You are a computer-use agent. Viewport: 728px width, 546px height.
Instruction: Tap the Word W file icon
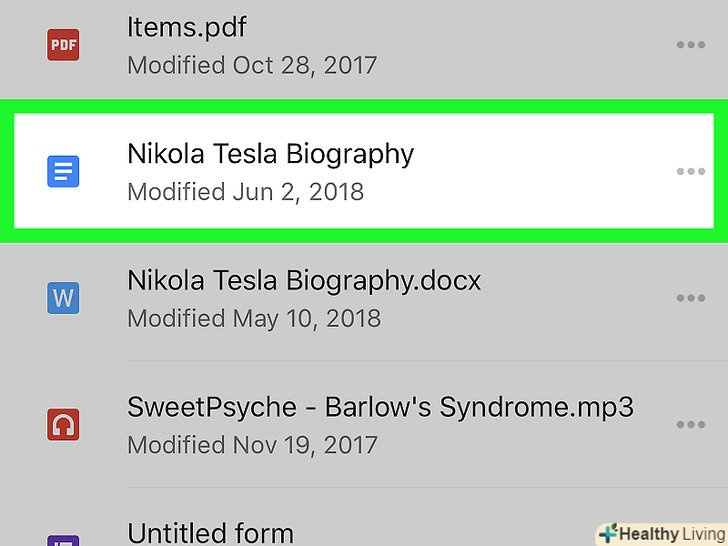pos(64,298)
